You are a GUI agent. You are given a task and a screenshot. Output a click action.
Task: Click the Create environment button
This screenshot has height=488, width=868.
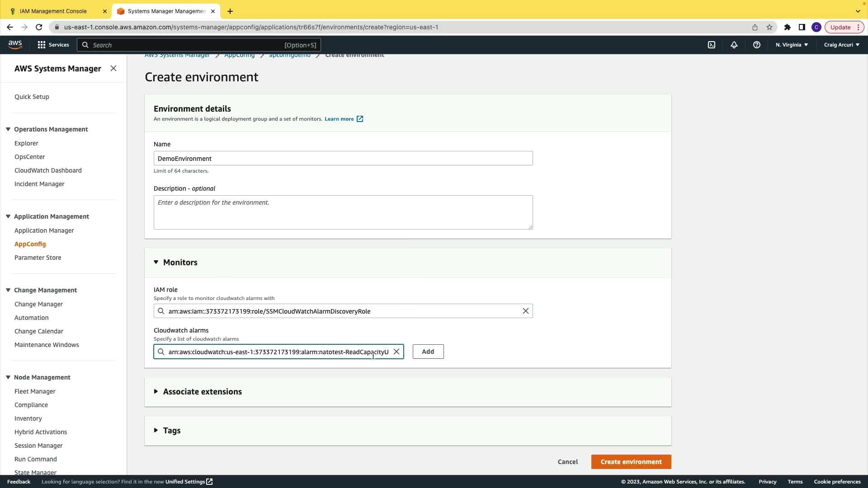click(x=631, y=462)
